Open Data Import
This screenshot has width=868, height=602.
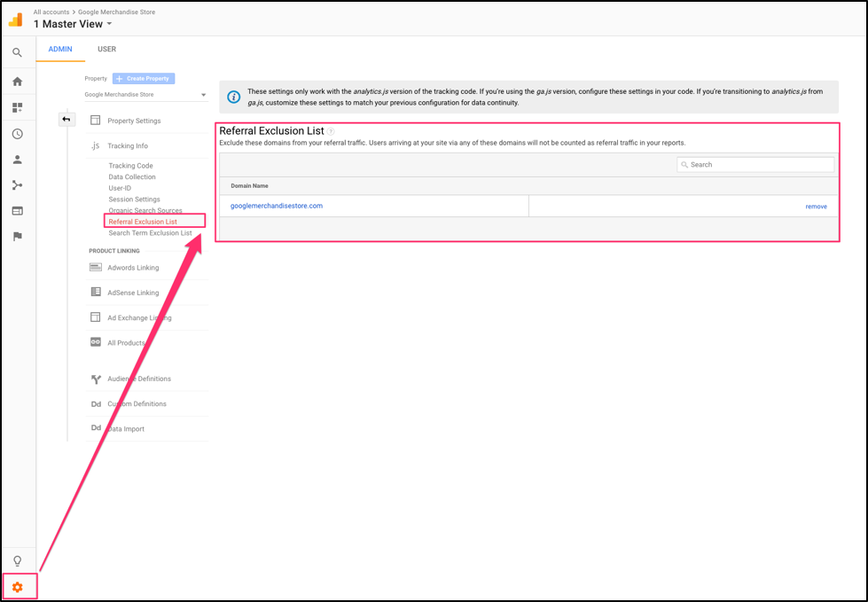tap(126, 429)
